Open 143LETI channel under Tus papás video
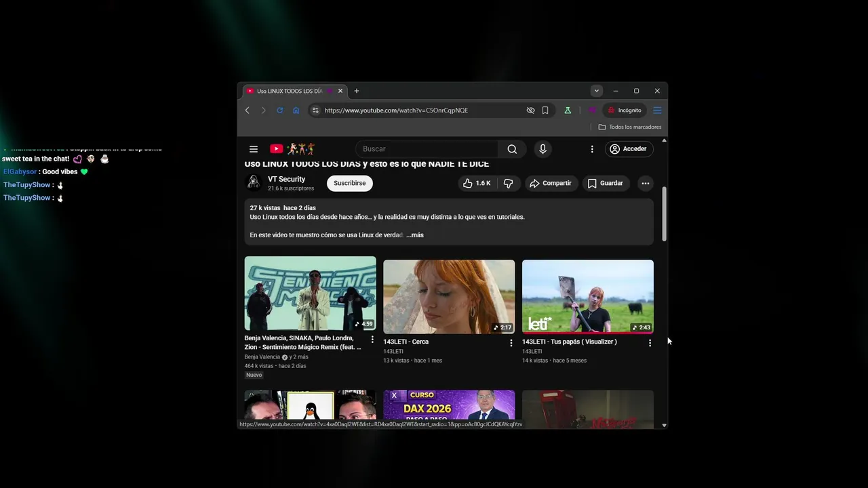Image resolution: width=868 pixels, height=488 pixels. [x=532, y=351]
